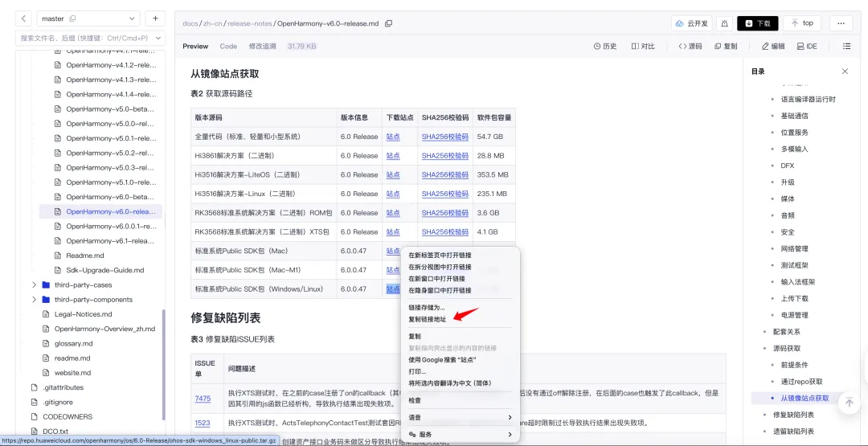Open the 修改追溯 tab
This screenshot has height=446, width=868.
(262, 47)
